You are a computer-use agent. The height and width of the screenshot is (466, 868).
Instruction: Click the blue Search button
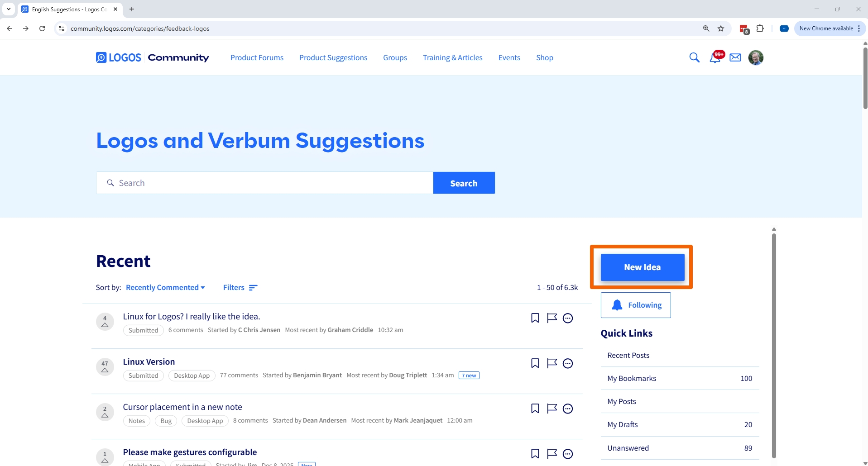tap(464, 183)
